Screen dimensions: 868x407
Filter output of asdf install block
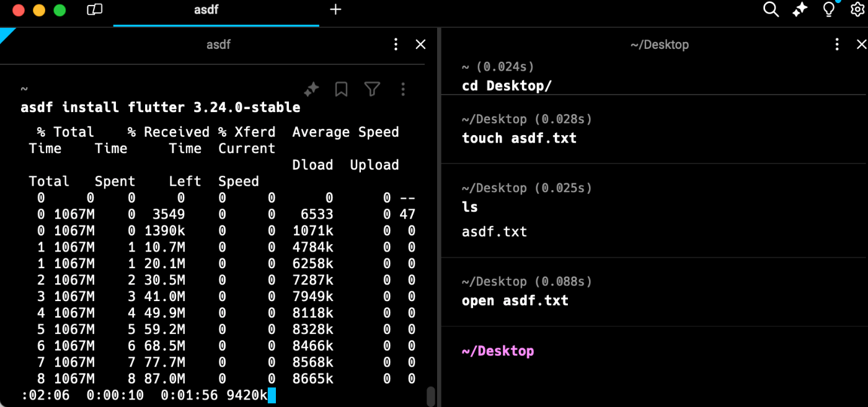pos(372,89)
